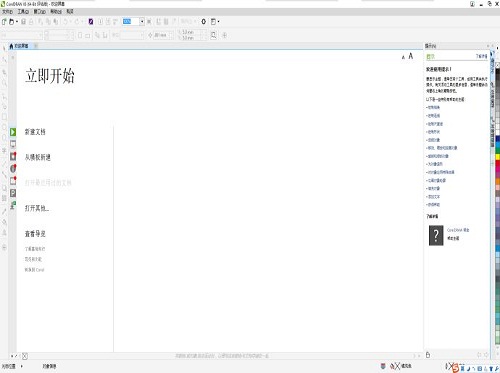500x373 pixels.
Task: Select the Welcome Screen tab with home icon
Action: click(19, 46)
